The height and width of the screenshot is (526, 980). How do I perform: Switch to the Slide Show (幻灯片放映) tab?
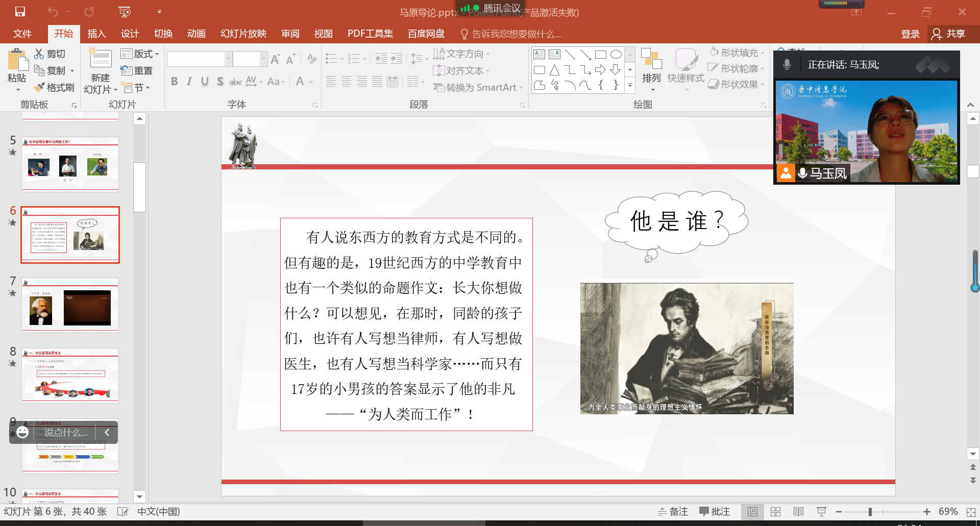click(243, 34)
